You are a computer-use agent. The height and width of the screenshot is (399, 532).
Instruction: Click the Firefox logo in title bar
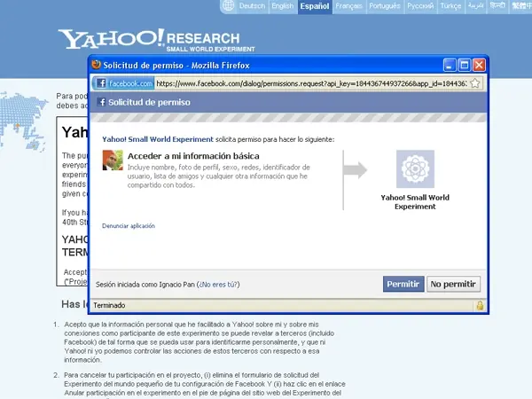pyautogui.click(x=96, y=65)
